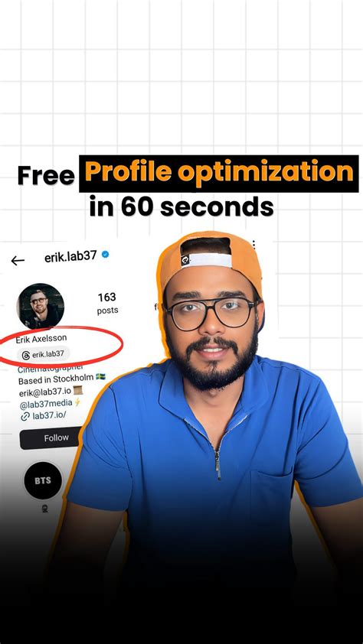
Task: Tap the small icon below the BTS highlight
Action: [x=45, y=509]
